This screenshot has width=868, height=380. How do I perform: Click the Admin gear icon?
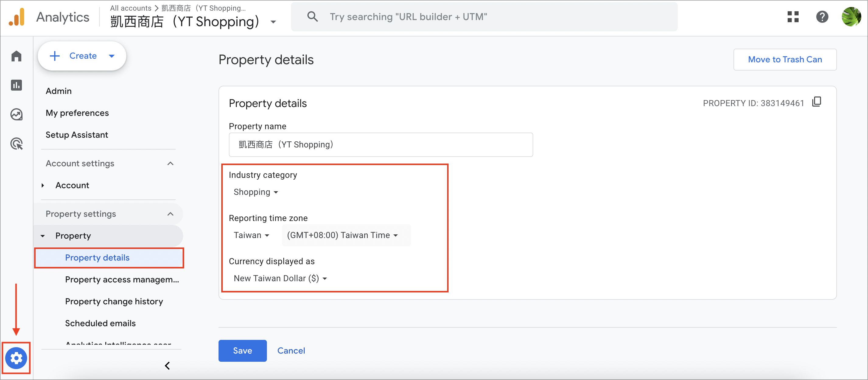click(x=16, y=358)
